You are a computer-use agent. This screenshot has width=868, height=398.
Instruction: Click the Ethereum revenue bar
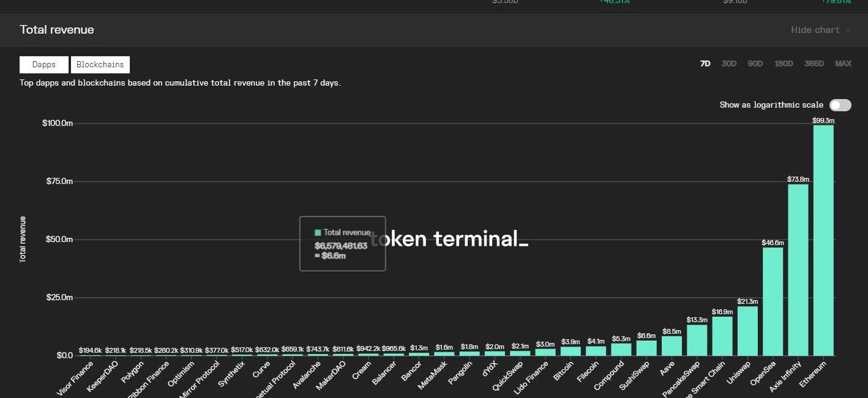coord(823,240)
